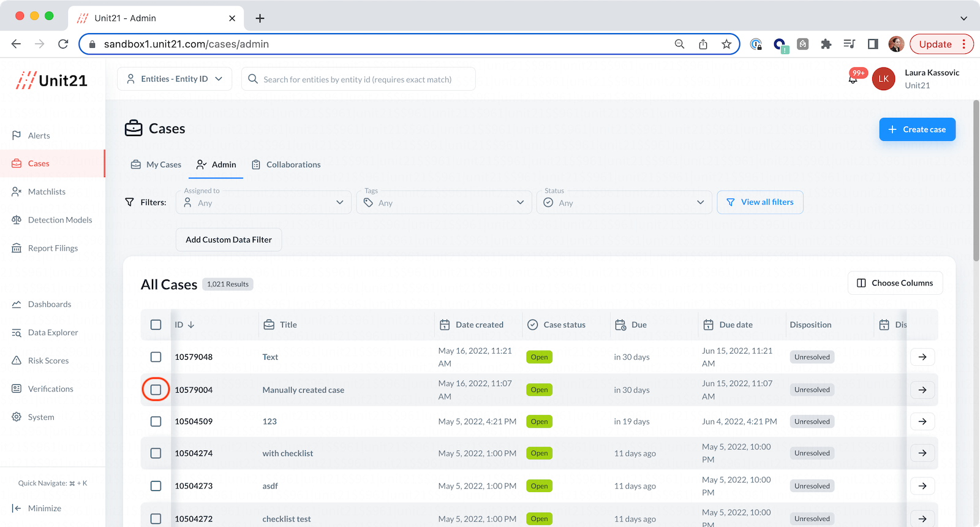Click the Case status column header
The image size is (980, 527).
click(x=557, y=325)
